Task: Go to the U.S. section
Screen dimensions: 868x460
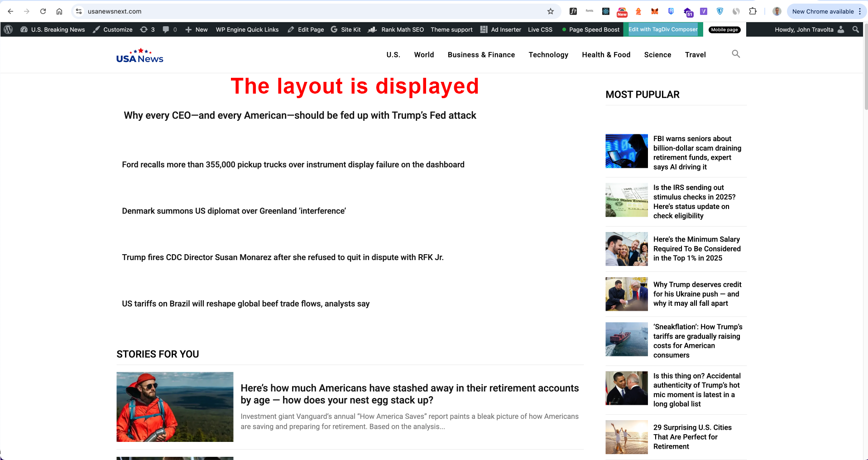Action: [x=393, y=55]
